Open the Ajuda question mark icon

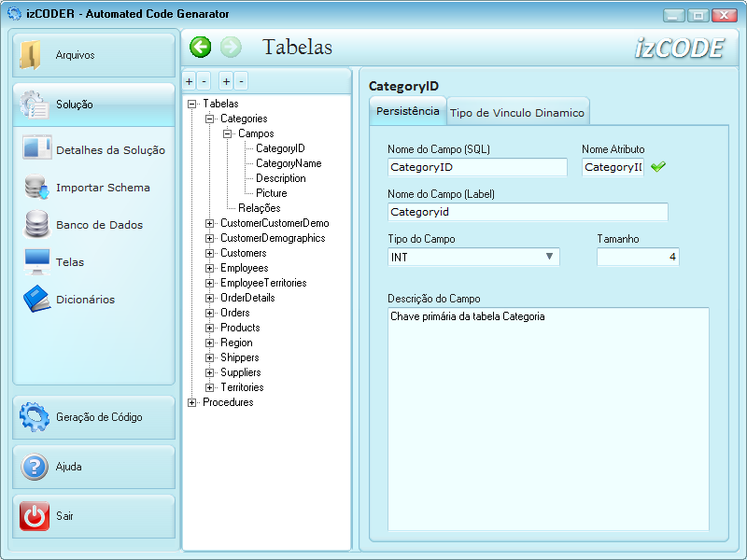pyautogui.click(x=35, y=467)
